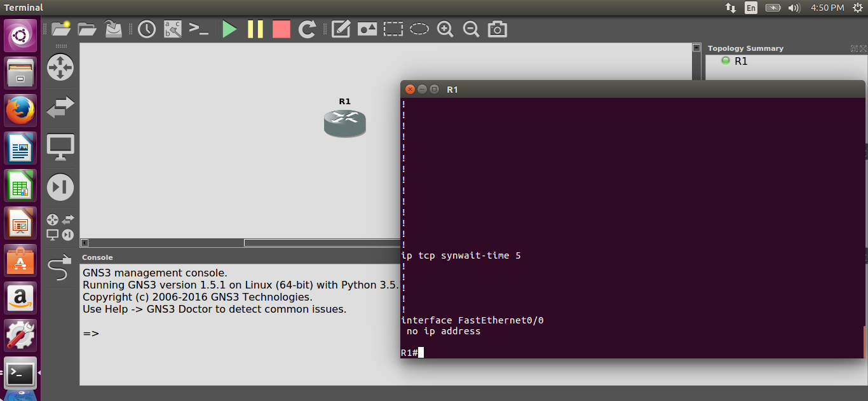Float the Topology Summary panel
The height and width of the screenshot is (401, 868).
point(854,48)
